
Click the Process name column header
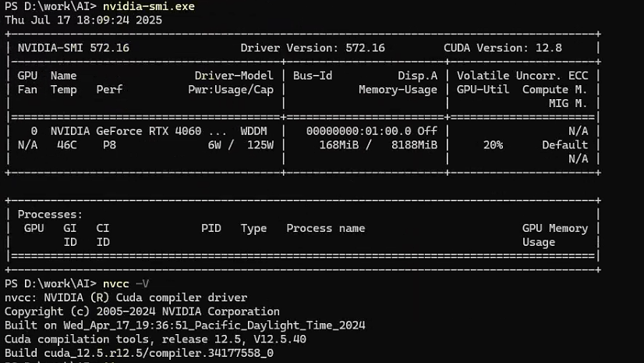(x=325, y=228)
